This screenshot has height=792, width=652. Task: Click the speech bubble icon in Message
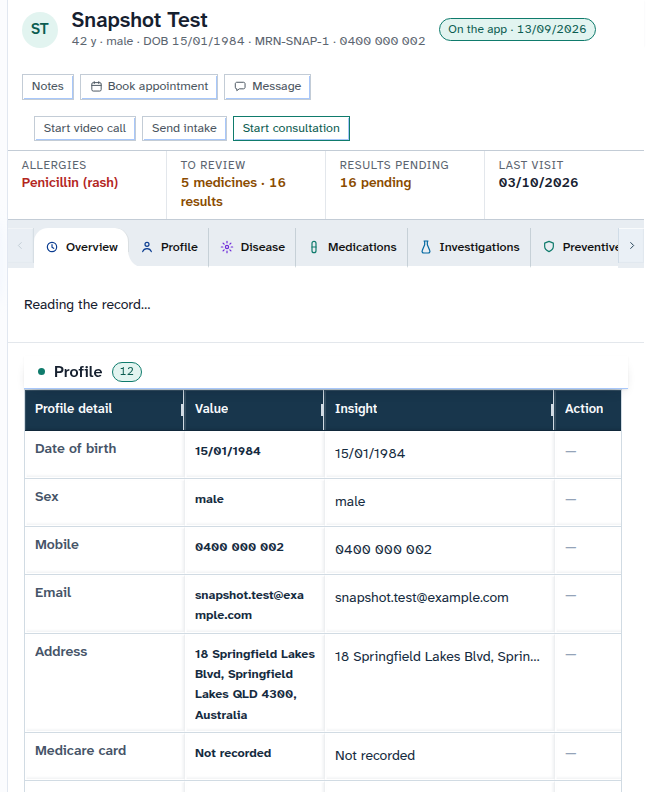pos(240,87)
